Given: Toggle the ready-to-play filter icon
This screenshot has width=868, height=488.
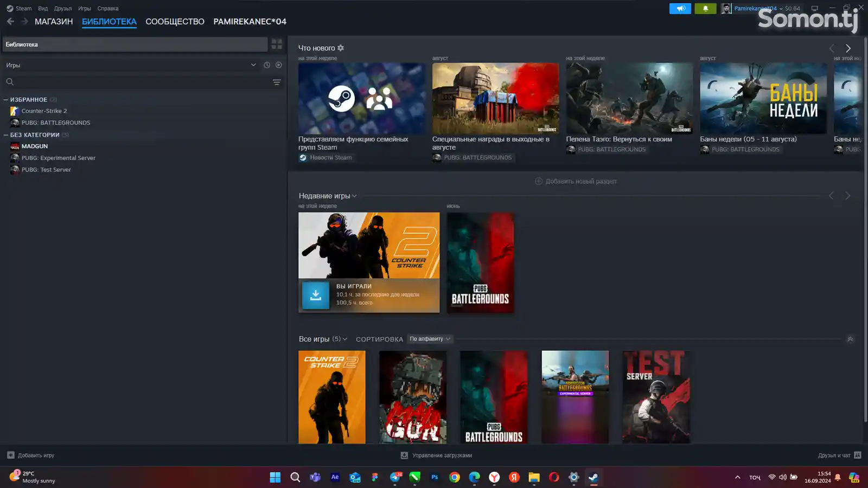Looking at the screenshot, I should 279,65.
